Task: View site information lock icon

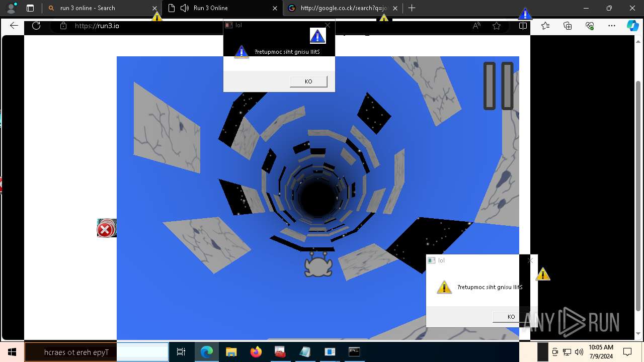Action: [x=63, y=26]
